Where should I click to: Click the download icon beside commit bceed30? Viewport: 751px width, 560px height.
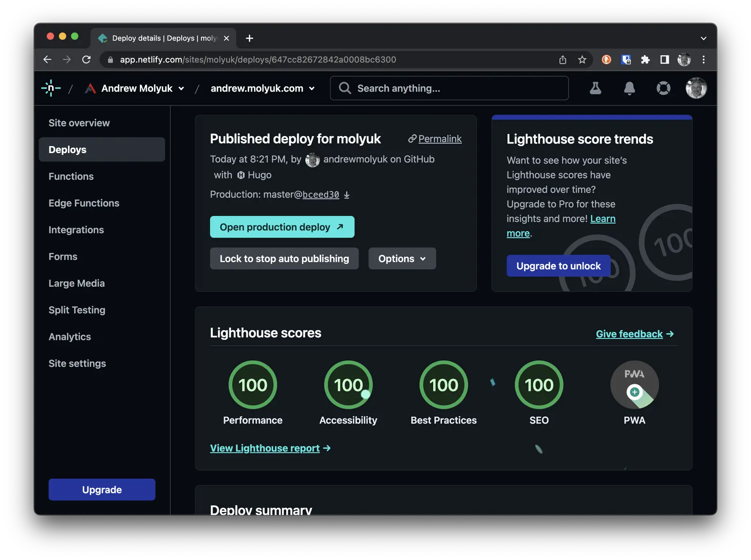tap(347, 195)
